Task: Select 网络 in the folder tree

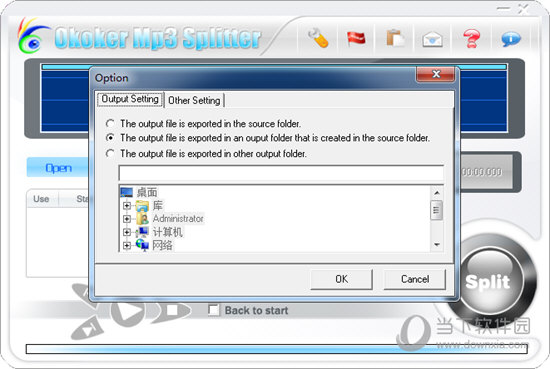Action: pos(162,245)
